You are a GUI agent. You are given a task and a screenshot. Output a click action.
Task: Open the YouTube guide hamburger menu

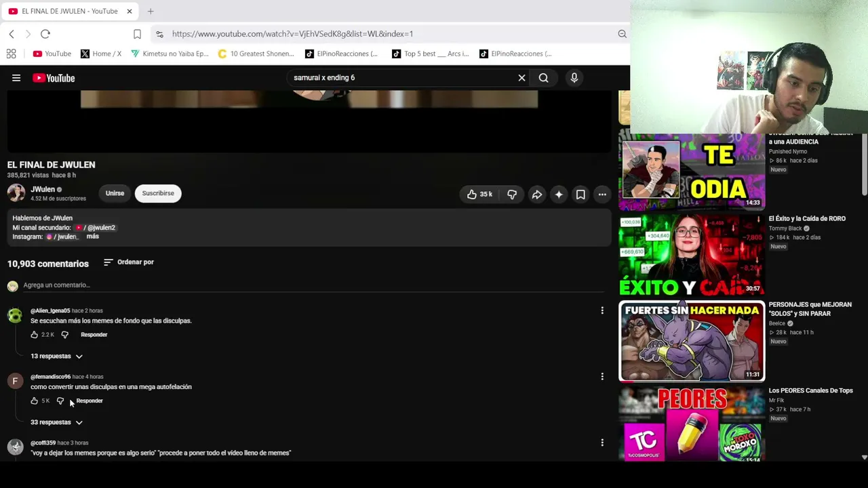(16, 78)
